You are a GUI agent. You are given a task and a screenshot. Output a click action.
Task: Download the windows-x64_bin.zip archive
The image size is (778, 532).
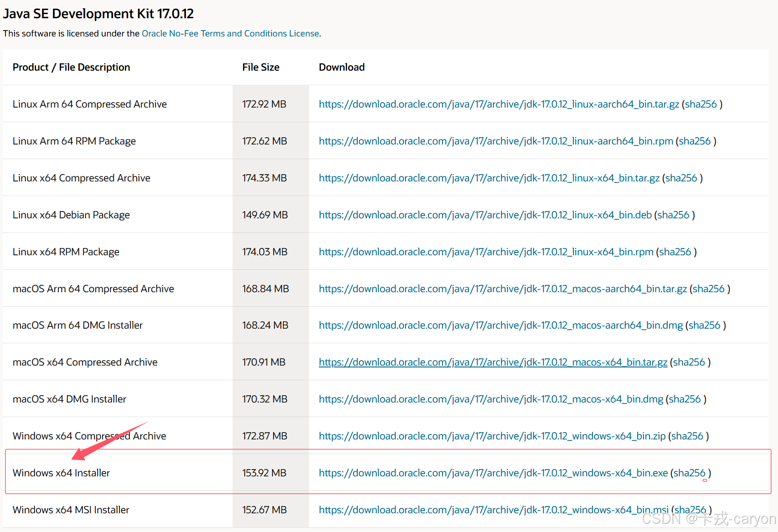coord(492,436)
